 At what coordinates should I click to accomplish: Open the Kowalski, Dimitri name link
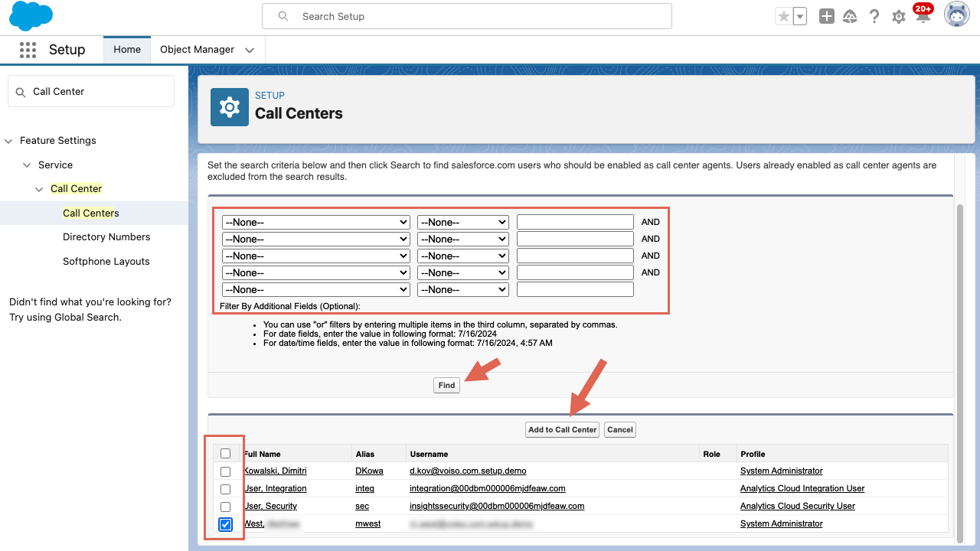tap(275, 471)
